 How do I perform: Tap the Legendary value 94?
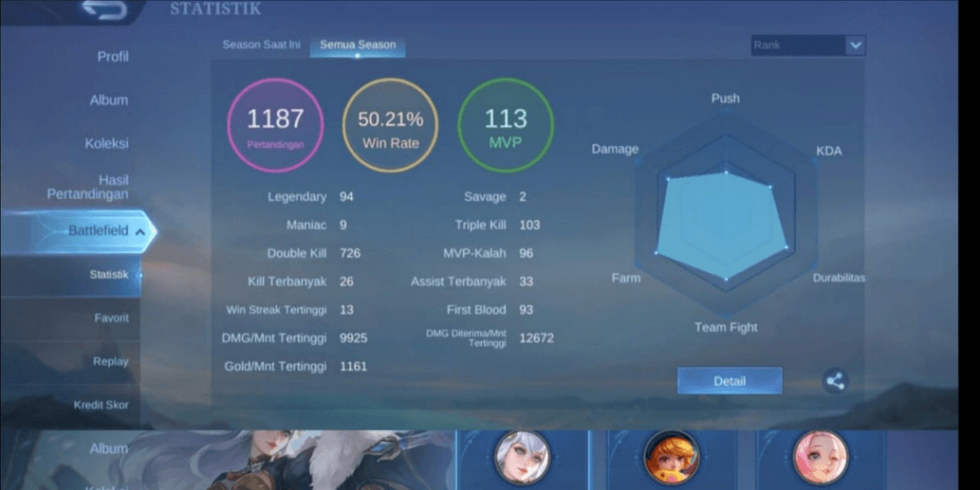pyautogui.click(x=346, y=197)
